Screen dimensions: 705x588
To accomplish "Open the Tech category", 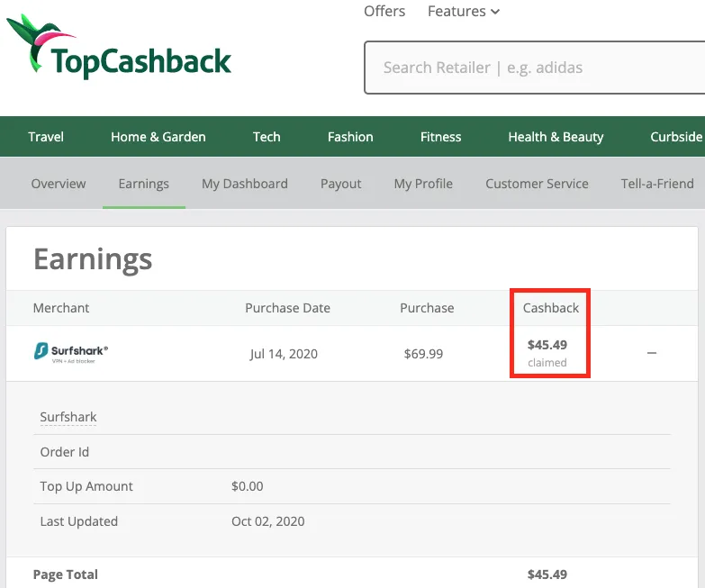I will (267, 137).
